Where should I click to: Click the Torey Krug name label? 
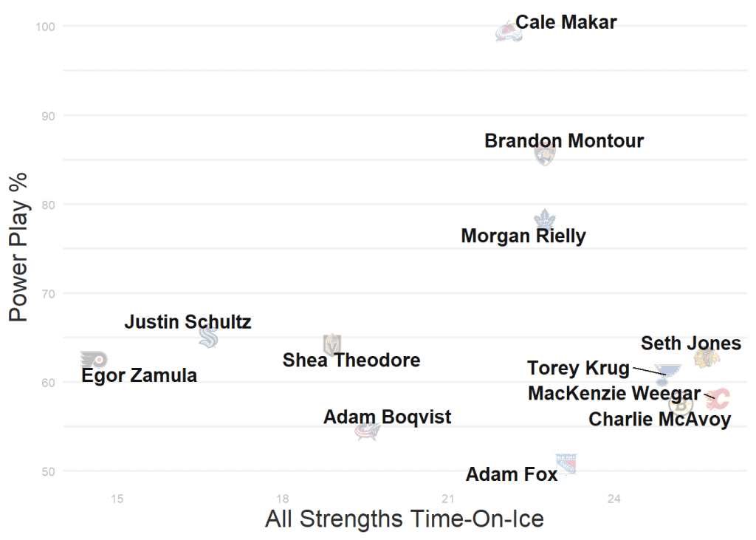[578, 368]
